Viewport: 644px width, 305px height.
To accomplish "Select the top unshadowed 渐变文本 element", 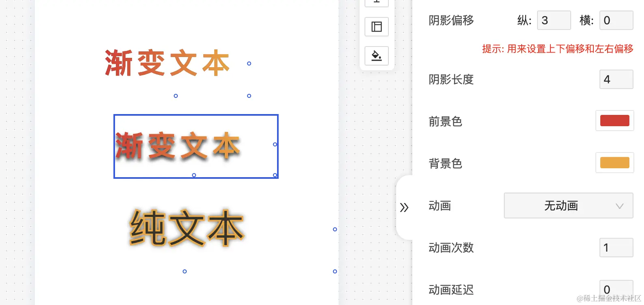I will coord(167,63).
